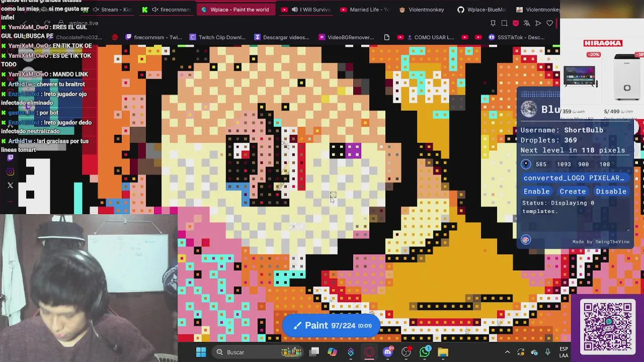Open the Married Life YouTube tab
This screenshot has width=644, height=362.
(x=366, y=10)
